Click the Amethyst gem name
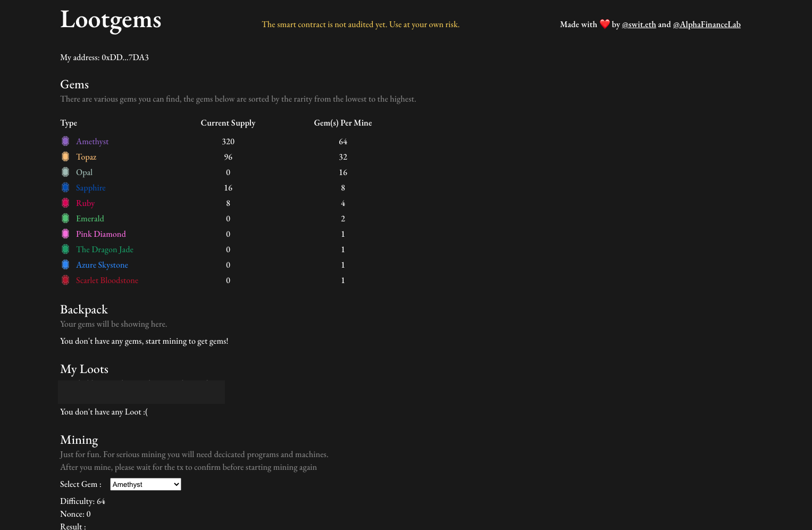This screenshot has height=530, width=812. pyautogui.click(x=92, y=142)
